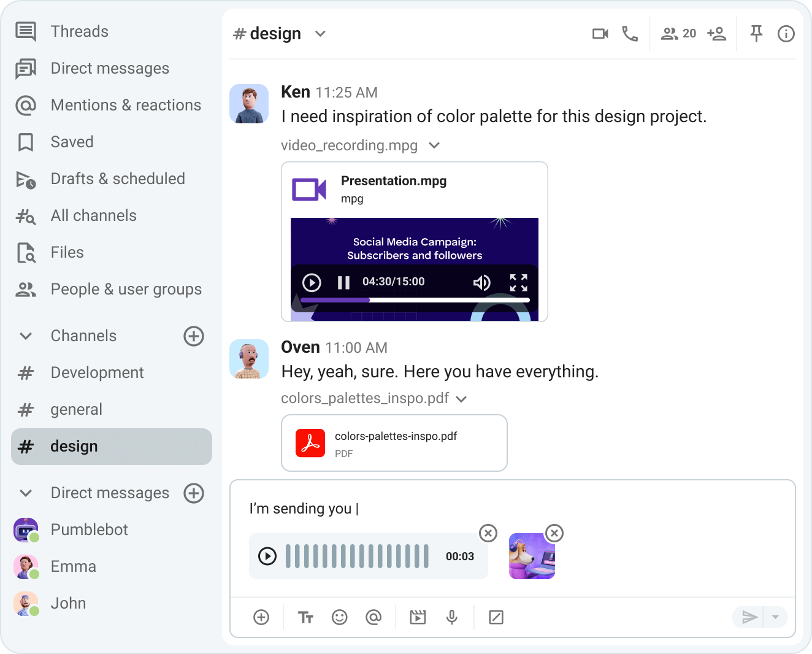Open text formatting options
Viewport: 812px width, 654px height.
(x=305, y=617)
